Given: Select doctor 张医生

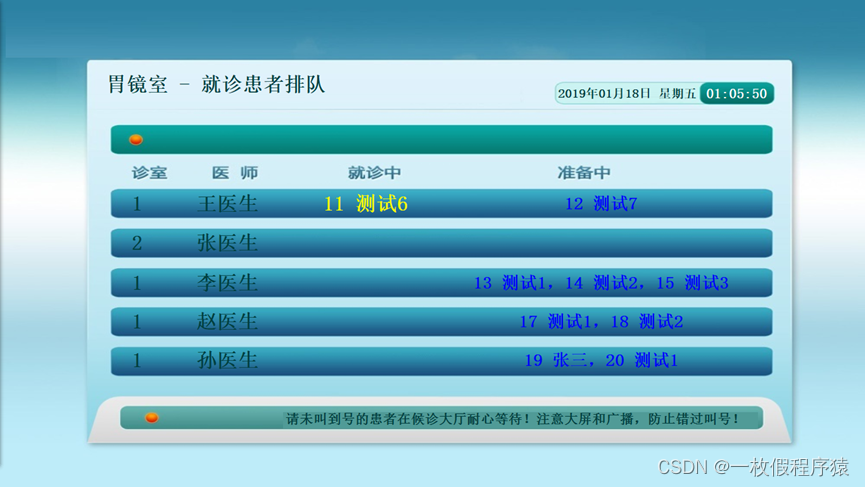Looking at the screenshot, I should (227, 243).
